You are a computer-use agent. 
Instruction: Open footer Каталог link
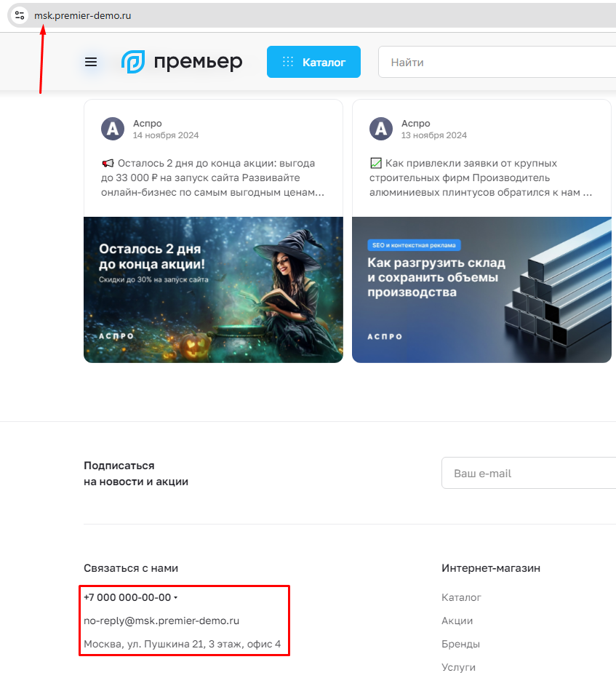(x=461, y=597)
